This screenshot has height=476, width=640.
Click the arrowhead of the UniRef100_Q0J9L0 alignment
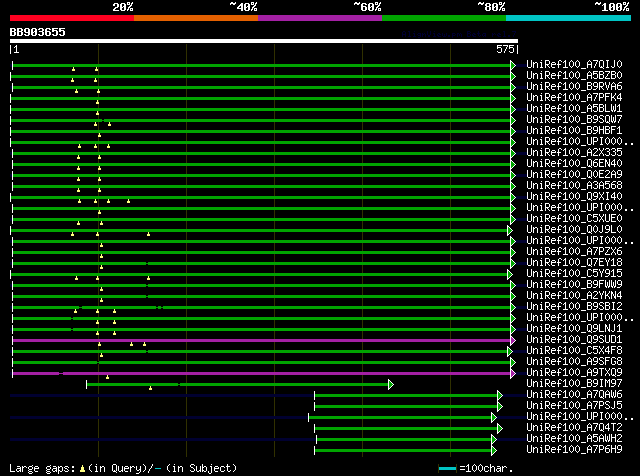coord(511,230)
